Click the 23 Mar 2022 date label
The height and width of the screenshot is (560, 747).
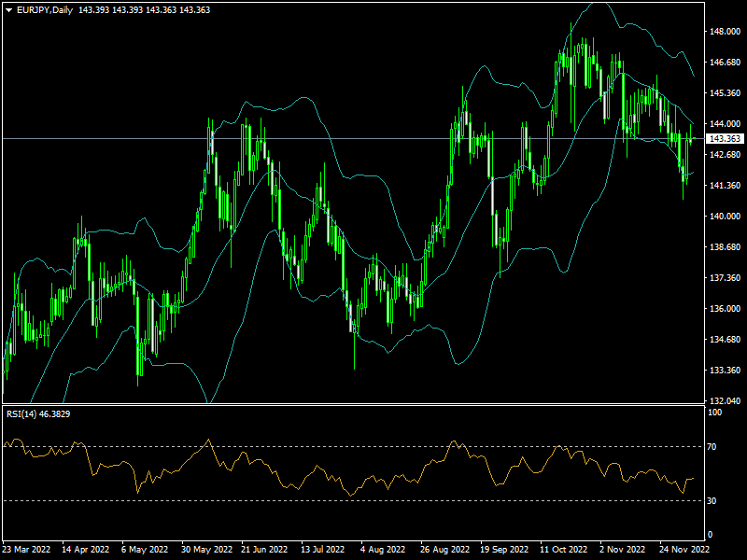(27, 550)
